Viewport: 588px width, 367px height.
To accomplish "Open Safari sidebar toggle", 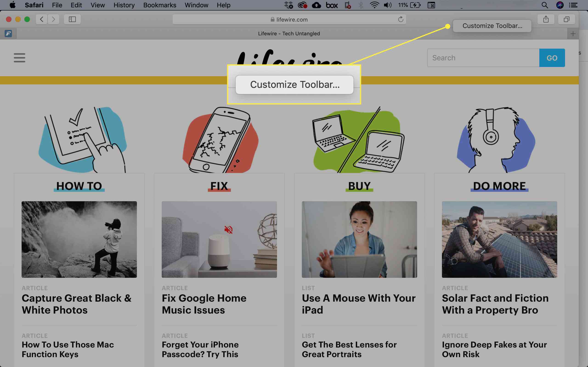I will click(72, 19).
